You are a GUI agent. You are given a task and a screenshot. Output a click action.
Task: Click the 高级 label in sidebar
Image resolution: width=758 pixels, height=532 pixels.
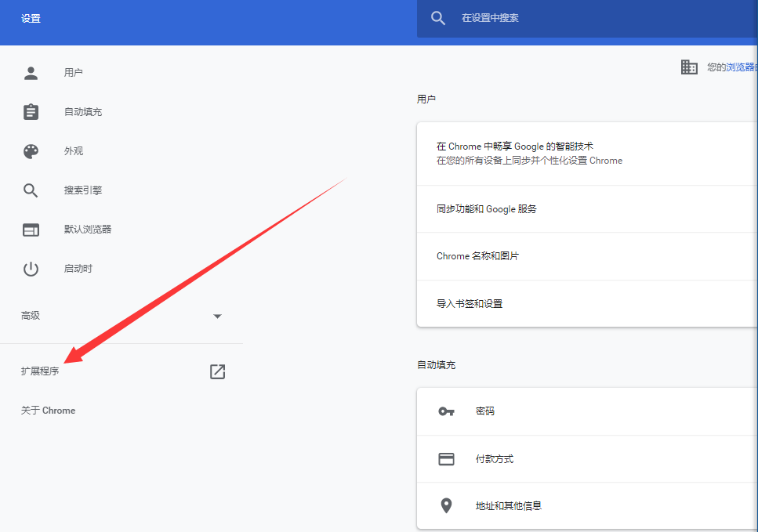(31, 316)
